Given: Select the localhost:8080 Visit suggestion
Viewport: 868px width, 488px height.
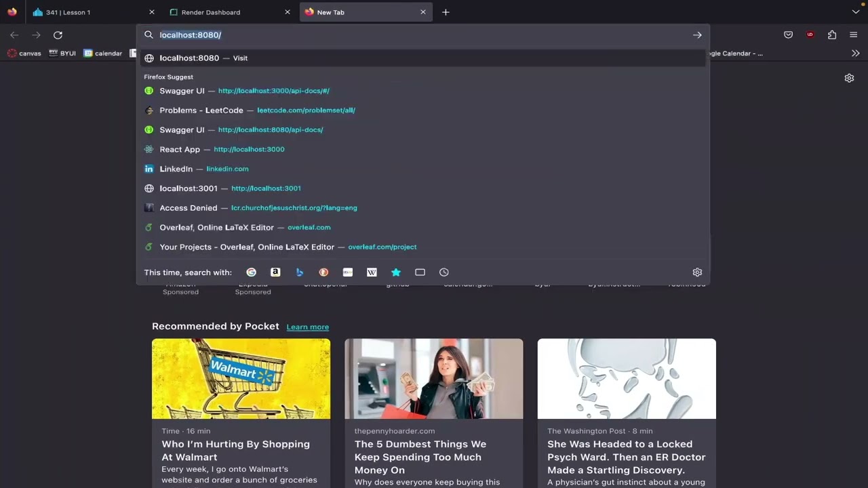Looking at the screenshot, I should 423,58.
